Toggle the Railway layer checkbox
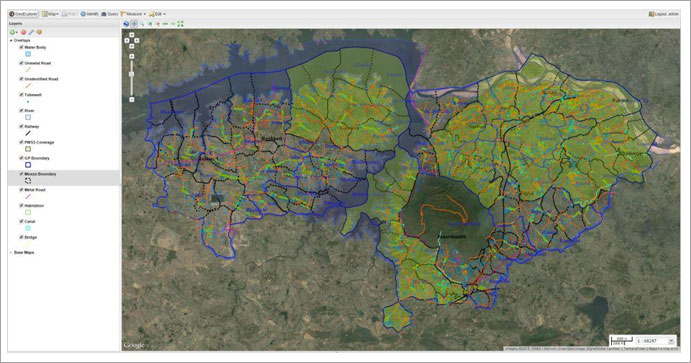 coord(21,126)
